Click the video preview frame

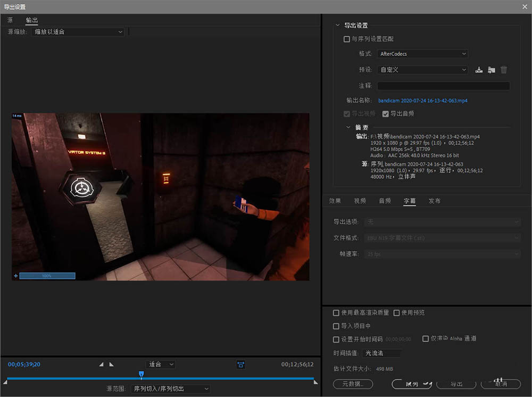(161, 197)
